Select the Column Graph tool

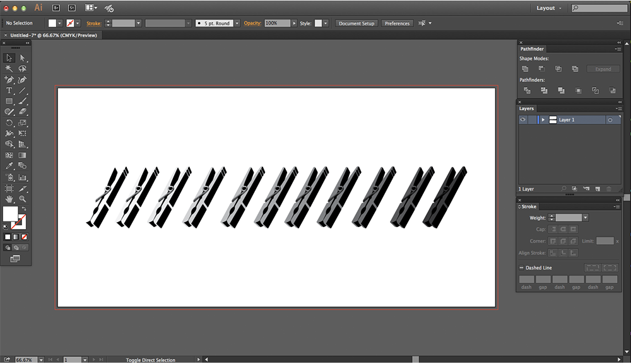pos(23,177)
